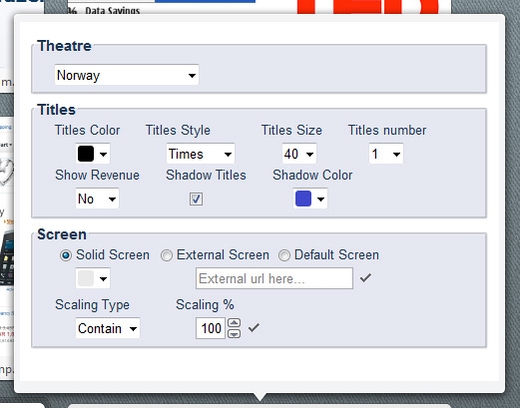Viewport: 520px width, 408px height.
Task: Open the blue Shadow Color picker
Action: pos(310,199)
